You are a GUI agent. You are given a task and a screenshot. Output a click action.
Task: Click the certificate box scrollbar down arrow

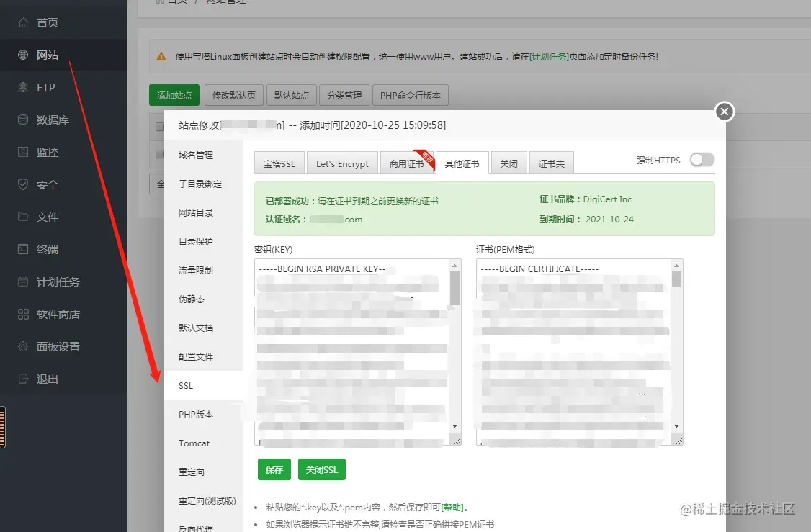coord(676,426)
